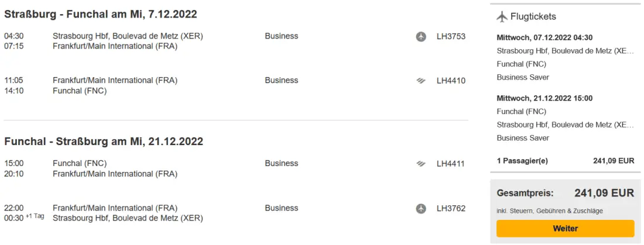Click the Funchal - Straßburg return heading
This screenshot has height=245, width=644.
pos(104,142)
